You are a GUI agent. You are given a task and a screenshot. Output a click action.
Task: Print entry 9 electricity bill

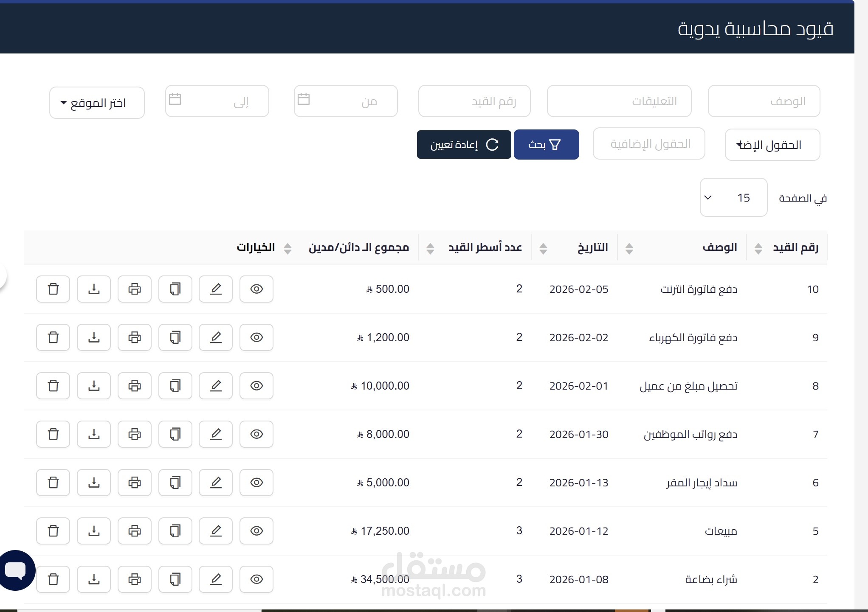point(135,337)
